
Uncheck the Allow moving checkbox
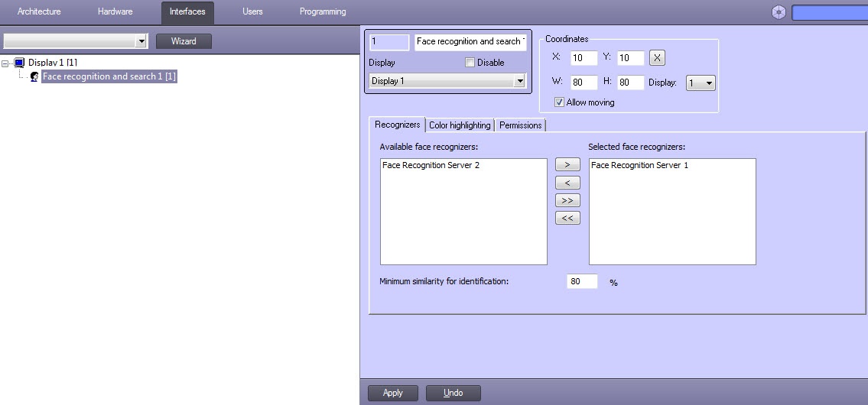tap(559, 102)
